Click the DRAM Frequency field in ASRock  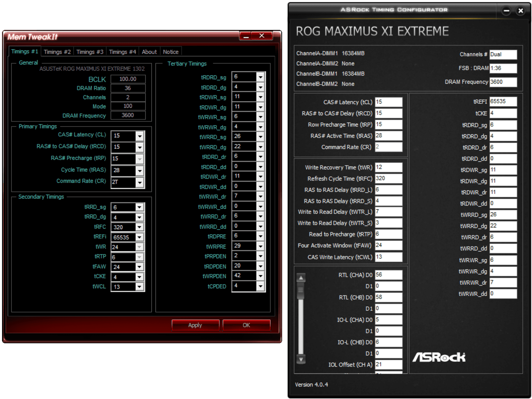click(503, 82)
